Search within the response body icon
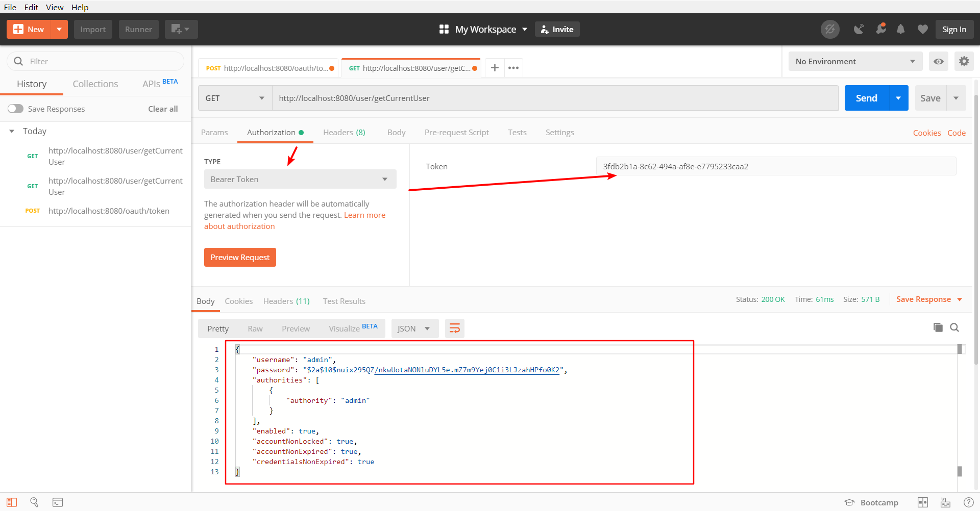Image resolution: width=980 pixels, height=511 pixels. (954, 327)
